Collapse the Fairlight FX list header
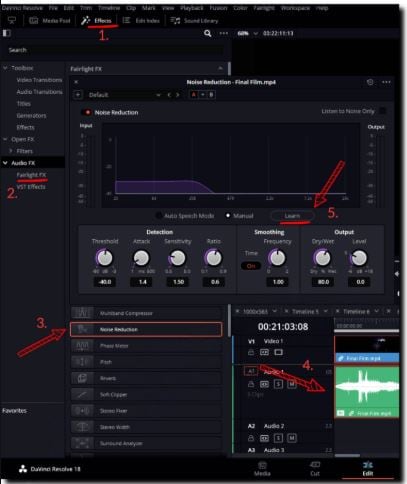Image resolution: width=407 pixels, height=484 pixels. [x=220, y=68]
